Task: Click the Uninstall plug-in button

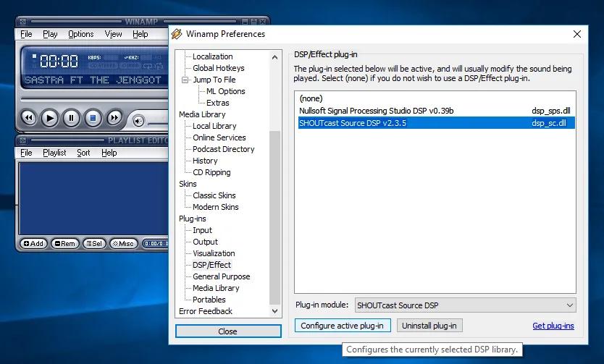Action: [429, 326]
